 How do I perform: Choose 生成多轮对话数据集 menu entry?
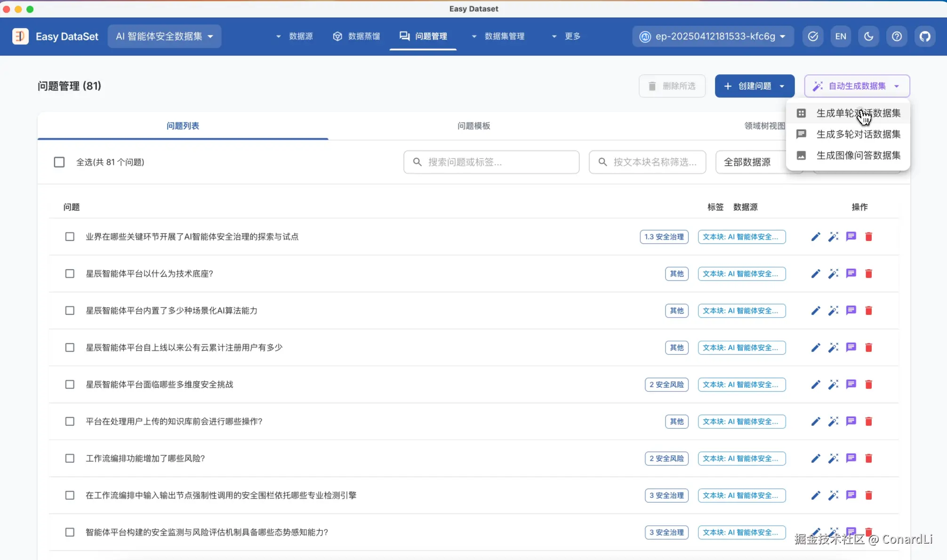(858, 135)
